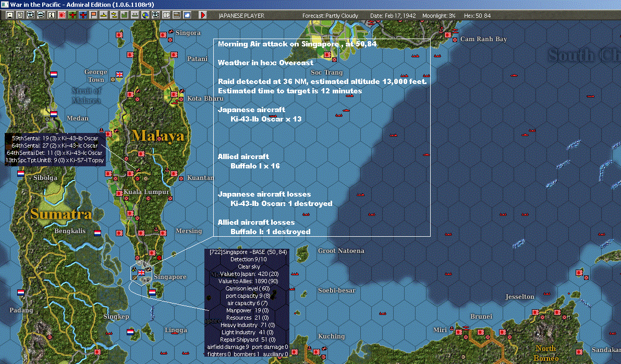The height and width of the screenshot is (364, 621).
Task: Click the hex-side railroad toolbar icon
Action: (177, 15)
